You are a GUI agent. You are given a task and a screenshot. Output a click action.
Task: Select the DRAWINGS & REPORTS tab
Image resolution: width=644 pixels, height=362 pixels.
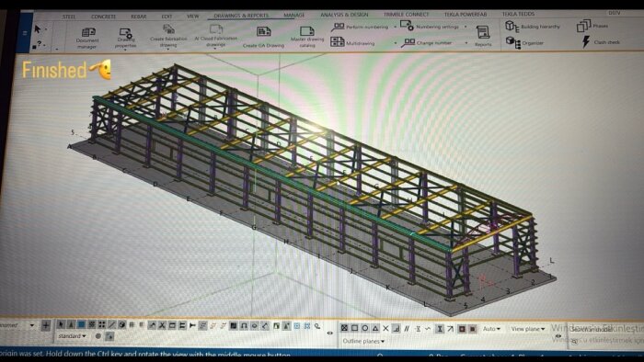[241, 16]
